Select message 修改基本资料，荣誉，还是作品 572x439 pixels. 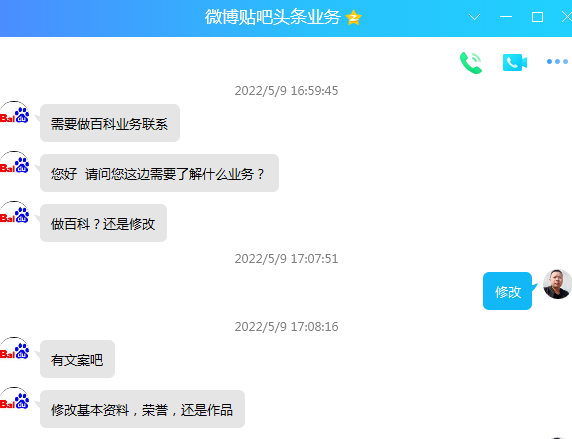point(142,409)
